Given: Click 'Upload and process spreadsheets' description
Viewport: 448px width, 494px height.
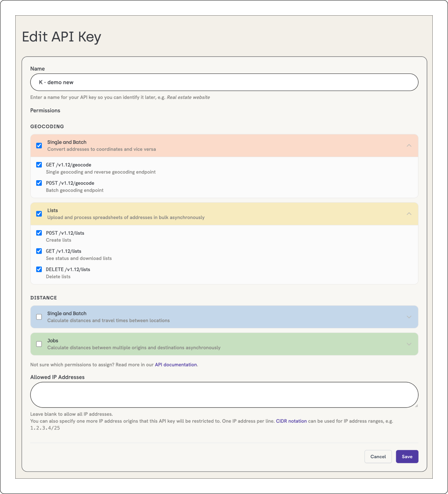Looking at the screenshot, I should [126, 218].
